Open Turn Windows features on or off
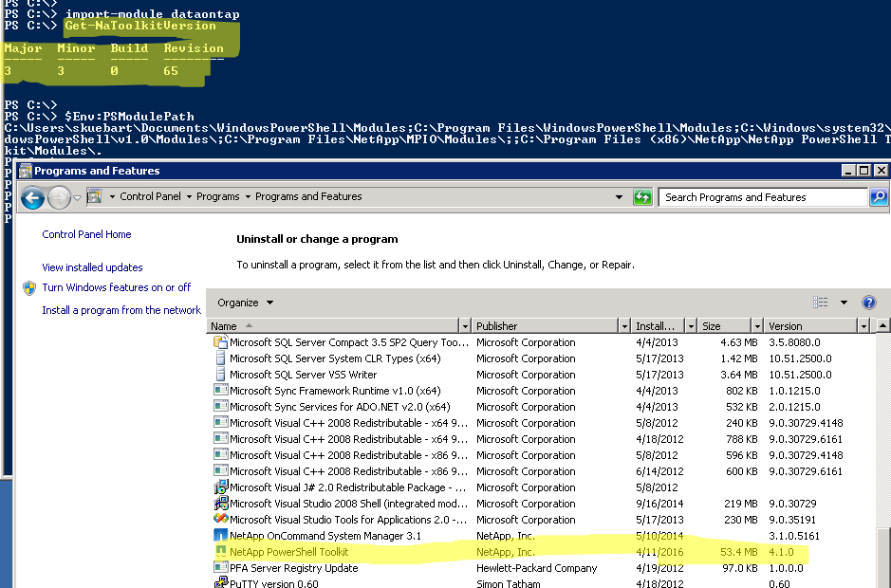Image resolution: width=891 pixels, height=588 pixels. (117, 287)
